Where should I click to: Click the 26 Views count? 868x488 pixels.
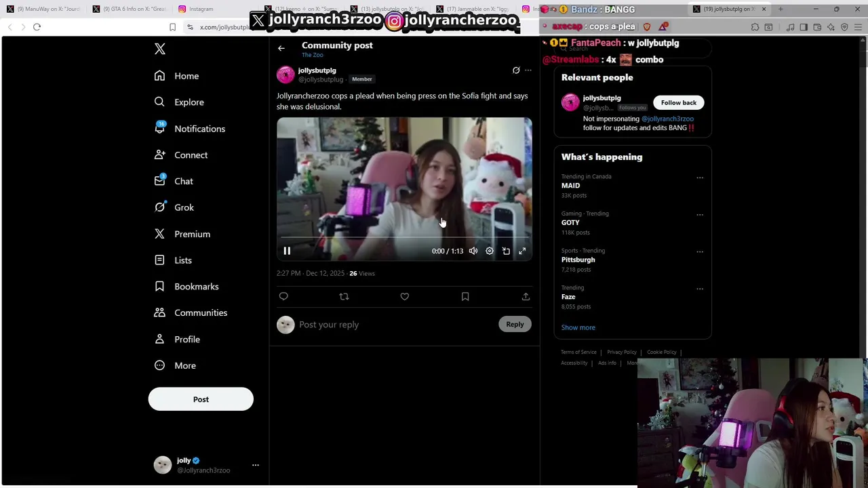point(362,273)
